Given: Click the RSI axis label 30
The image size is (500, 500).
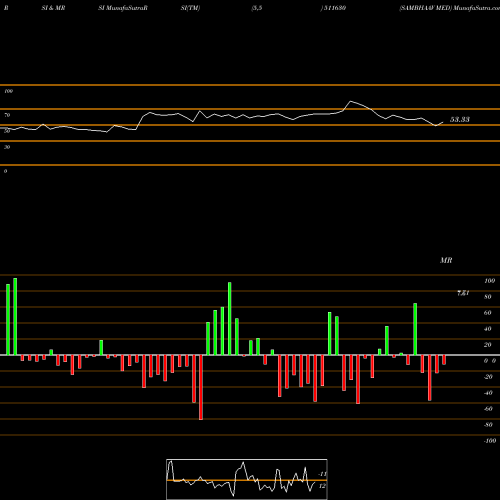Looking at the screenshot, I should (x=7, y=147).
